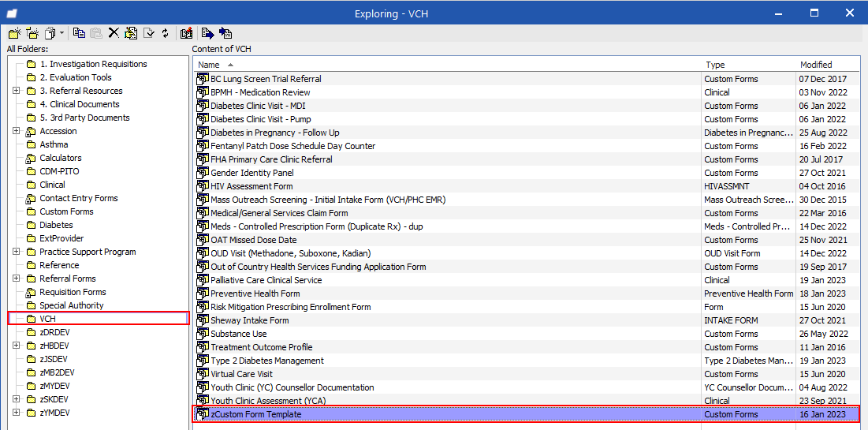
Task: Click the Diabetes Clinic Visit - MDI icon
Action: (x=203, y=106)
